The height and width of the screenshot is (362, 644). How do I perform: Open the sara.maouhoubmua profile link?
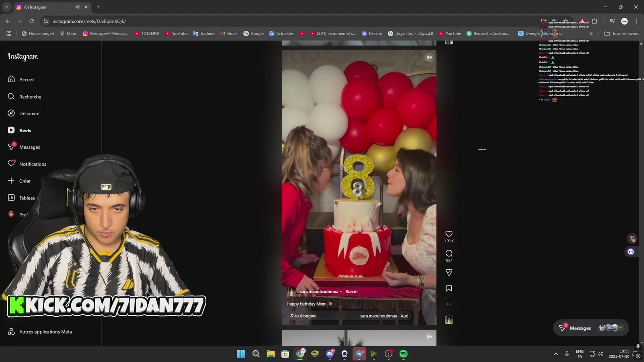point(319,292)
